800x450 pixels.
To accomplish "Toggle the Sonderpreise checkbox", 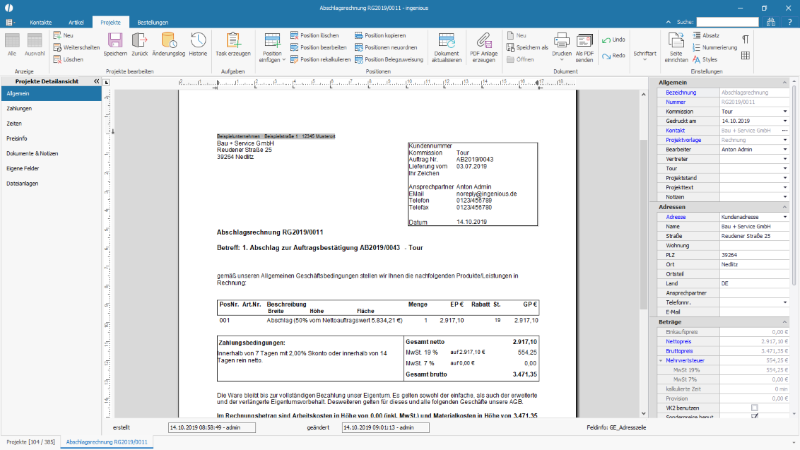I will click(x=754, y=417).
